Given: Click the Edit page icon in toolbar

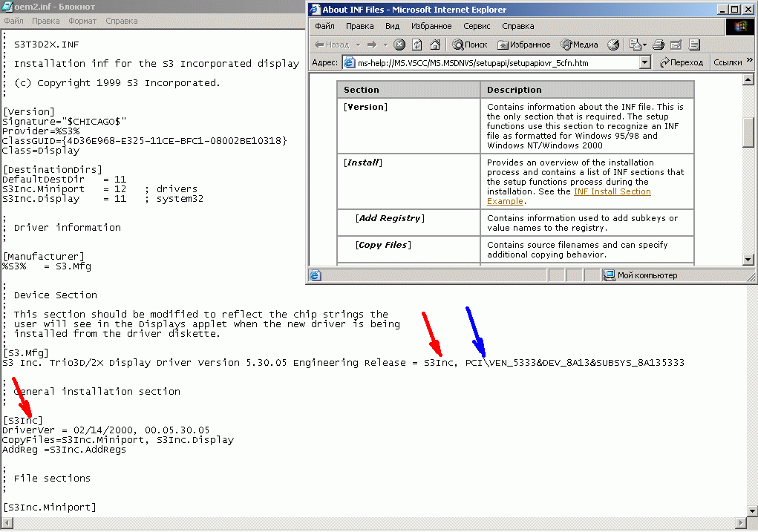Looking at the screenshot, I should coord(676,45).
